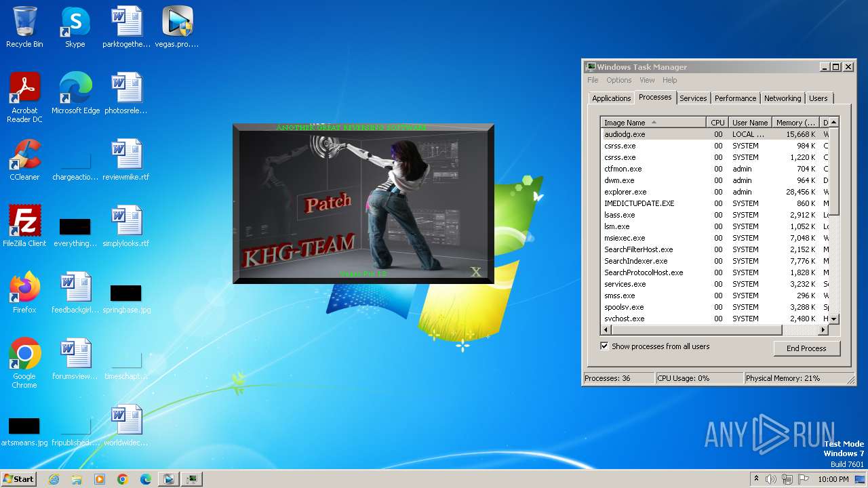The width and height of the screenshot is (868, 488).
Task: Select SearchIndexer.exe process row
Action: 715,261
